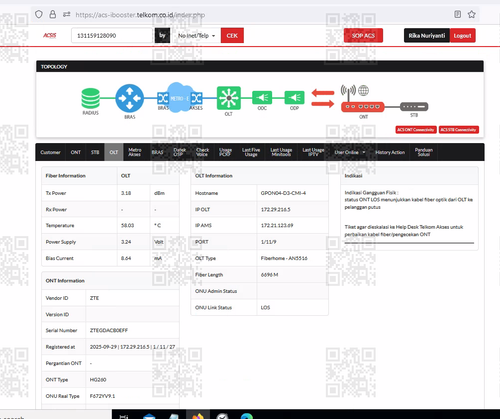The height and width of the screenshot is (419, 500).
Task: Open the Metro Akses tab
Action: (135, 152)
